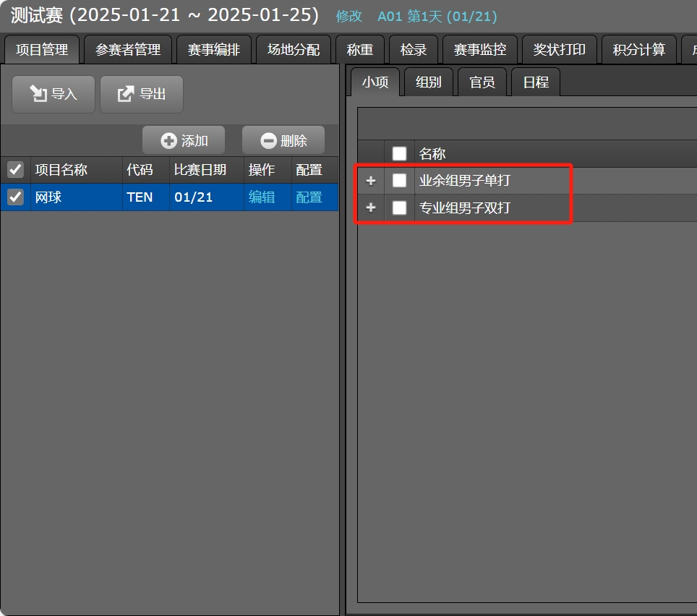Open the 日程 sub-tab
The height and width of the screenshot is (616, 697).
click(x=536, y=82)
